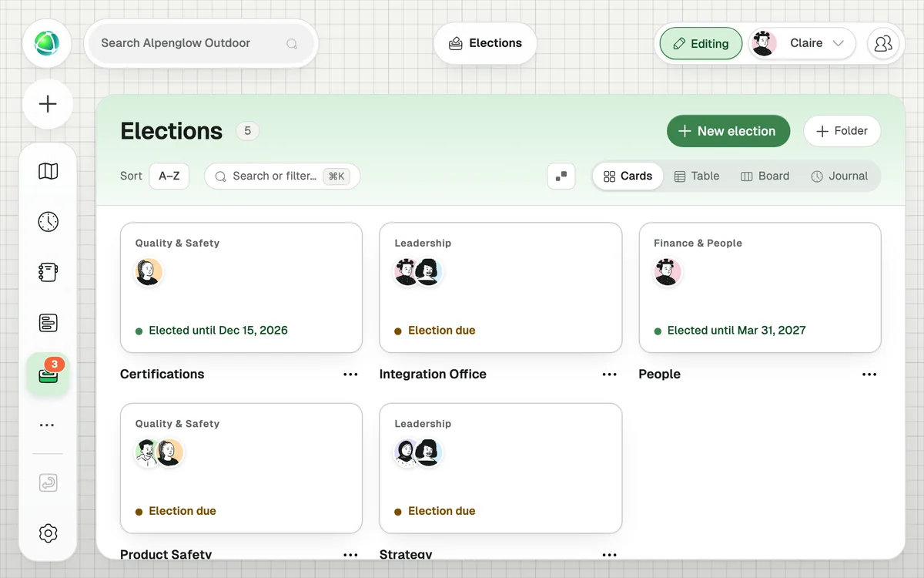Click the Elections page heading
The height and width of the screenshot is (578, 924).
coord(171,131)
